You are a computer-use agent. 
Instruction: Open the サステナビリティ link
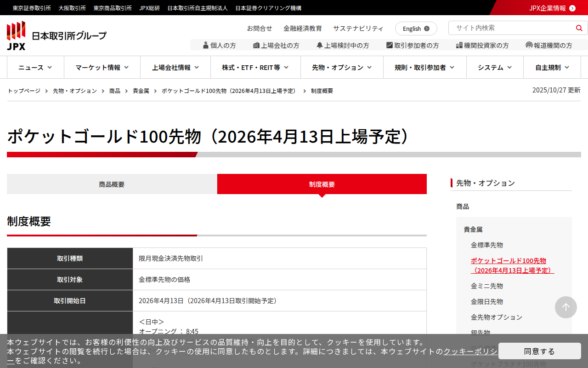pos(358,28)
